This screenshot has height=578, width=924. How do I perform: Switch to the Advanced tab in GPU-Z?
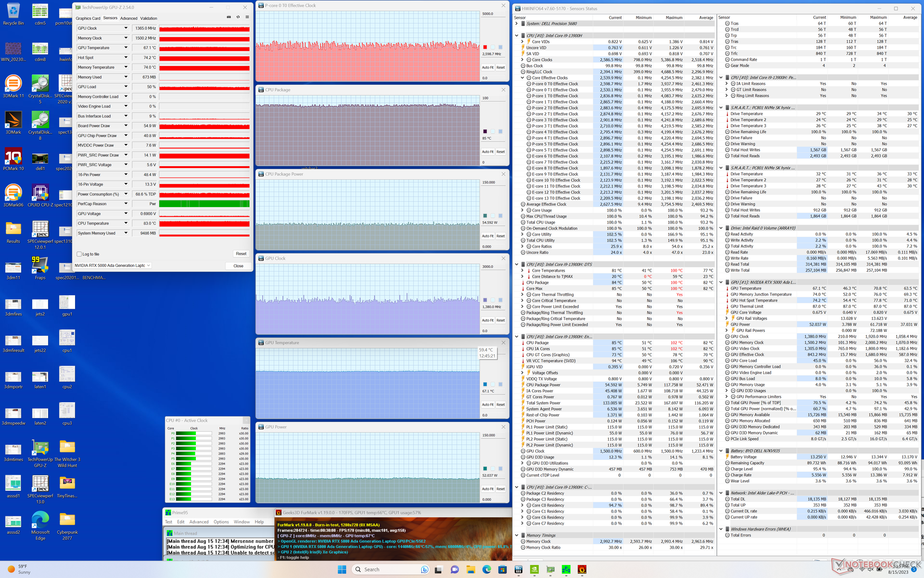(128, 18)
